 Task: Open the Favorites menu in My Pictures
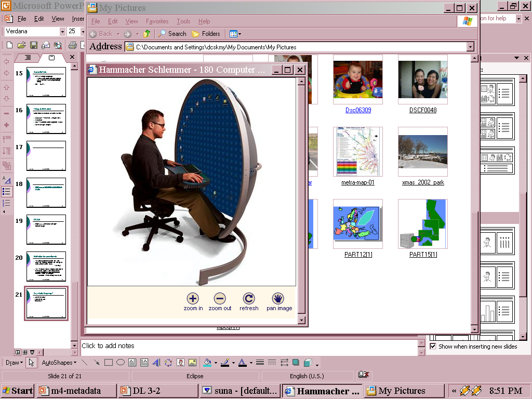157,21
